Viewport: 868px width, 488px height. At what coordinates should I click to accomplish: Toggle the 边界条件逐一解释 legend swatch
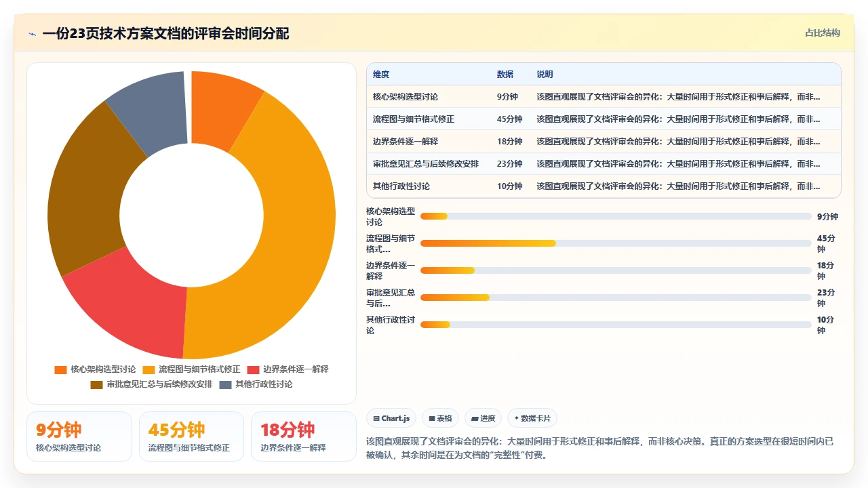click(x=253, y=369)
